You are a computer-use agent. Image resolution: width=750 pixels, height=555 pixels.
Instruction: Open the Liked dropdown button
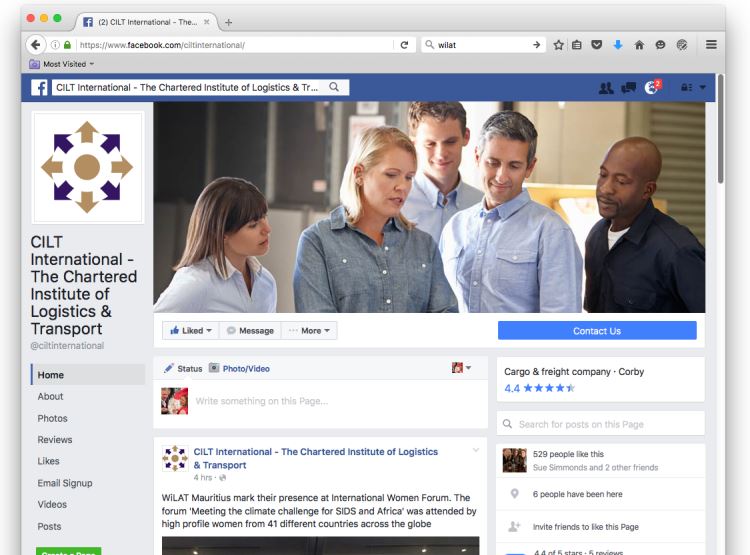[x=191, y=331]
